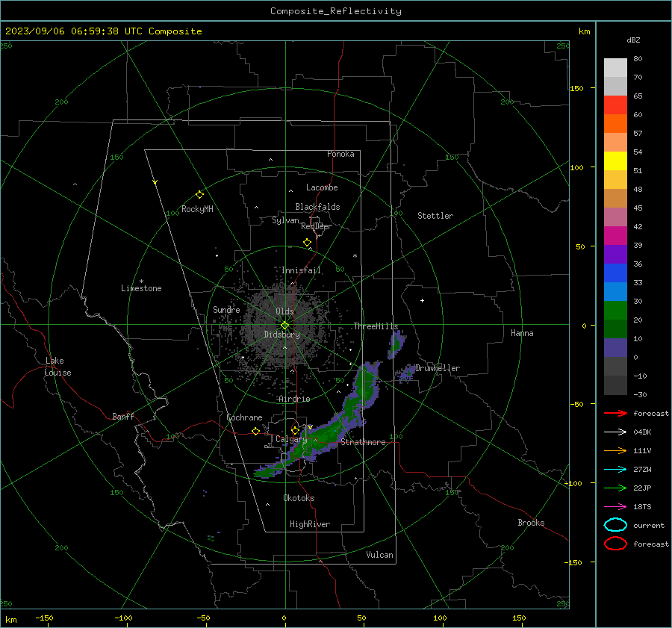Click the Limestone label
672x628 pixels.
tap(141, 288)
